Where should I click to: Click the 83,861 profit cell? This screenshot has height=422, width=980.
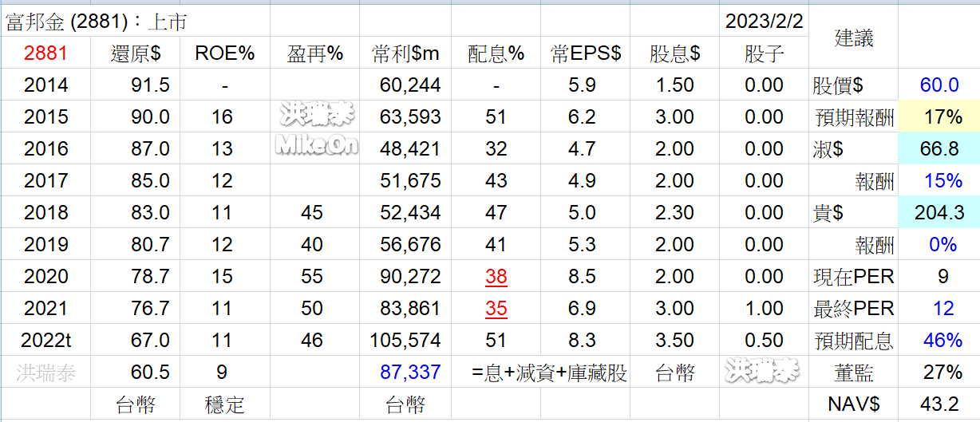[410, 309]
